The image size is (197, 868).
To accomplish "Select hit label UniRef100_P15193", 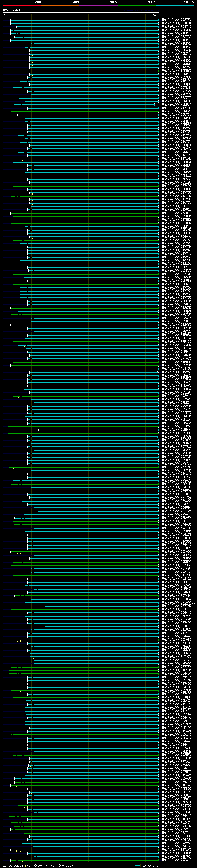I will (x=177, y=182).
